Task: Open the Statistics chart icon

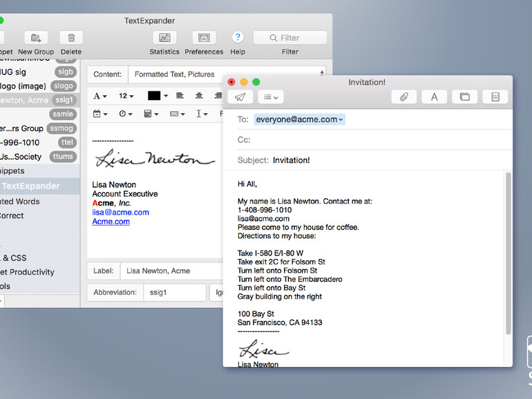Action: [164, 38]
